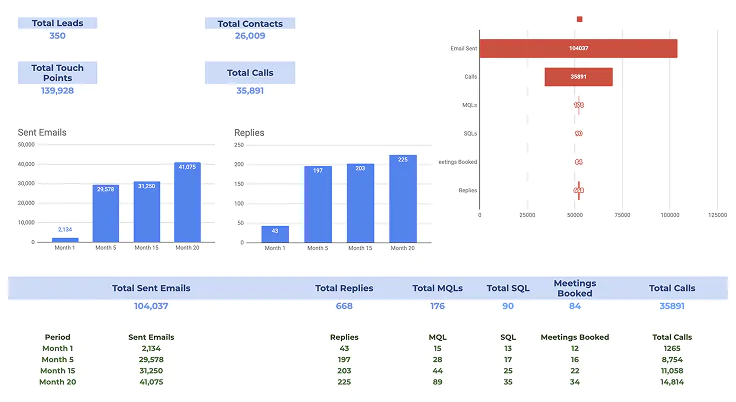Image resolution: width=736 pixels, height=402 pixels.
Task: Click the Total Leads scorecard header
Action: (57, 22)
